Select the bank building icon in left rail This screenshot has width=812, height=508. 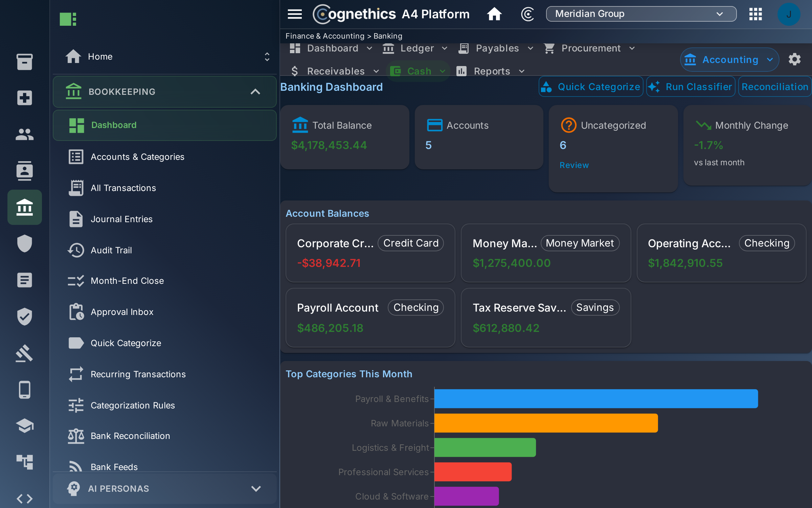(x=25, y=207)
